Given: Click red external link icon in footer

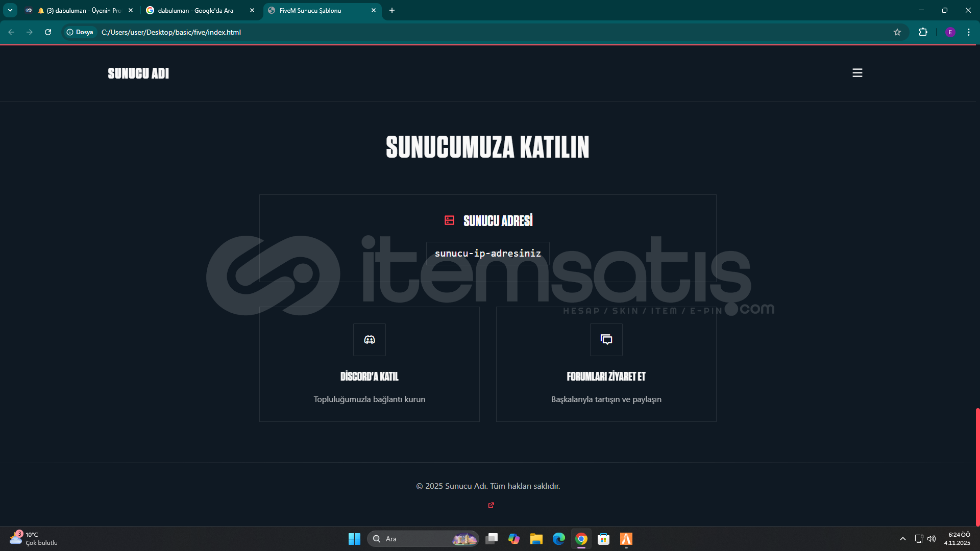Looking at the screenshot, I should coord(491,505).
